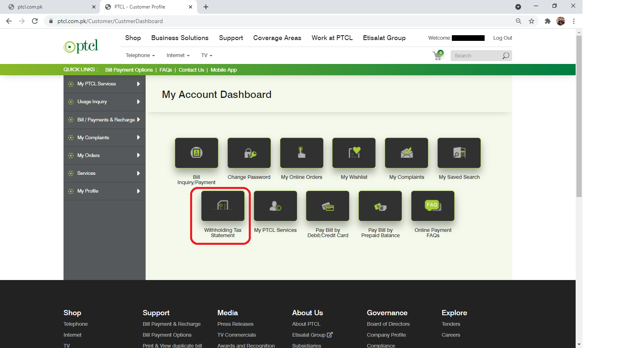This screenshot has width=644, height=348.
Task: Expand My PTCL Services sidebar menu
Action: [x=104, y=84]
